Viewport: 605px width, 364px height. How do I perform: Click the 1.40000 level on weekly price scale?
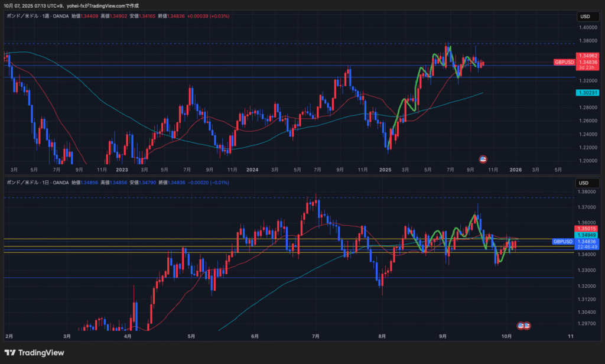(x=588, y=27)
